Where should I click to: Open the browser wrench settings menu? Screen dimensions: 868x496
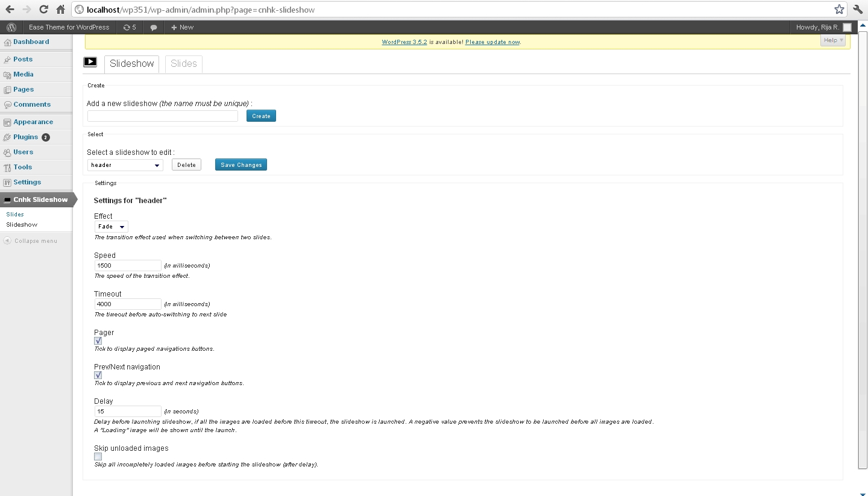(x=858, y=9)
